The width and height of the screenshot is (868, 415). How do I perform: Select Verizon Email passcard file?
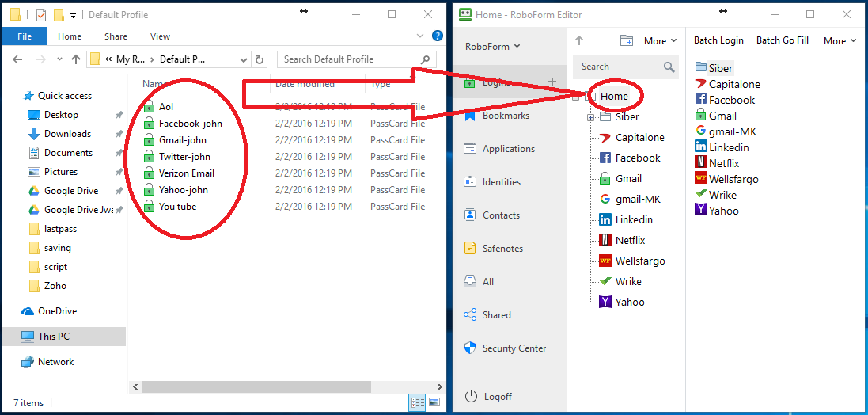[x=179, y=173]
